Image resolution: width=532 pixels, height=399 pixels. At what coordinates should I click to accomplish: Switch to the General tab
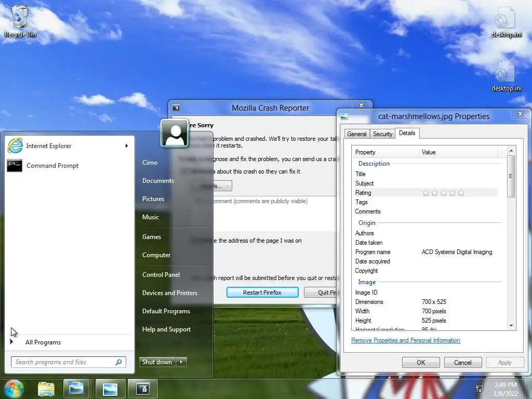click(356, 134)
